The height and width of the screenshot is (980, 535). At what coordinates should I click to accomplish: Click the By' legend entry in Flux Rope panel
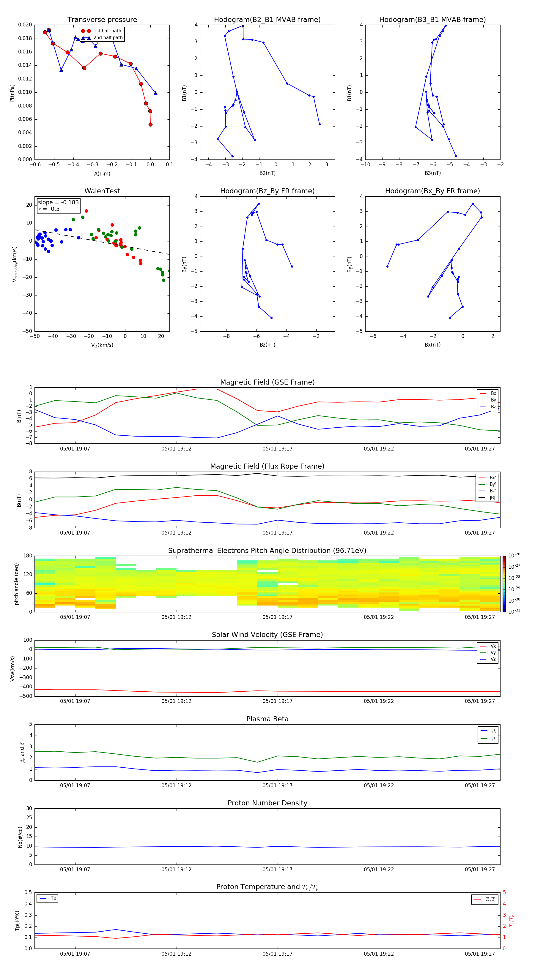tap(487, 484)
